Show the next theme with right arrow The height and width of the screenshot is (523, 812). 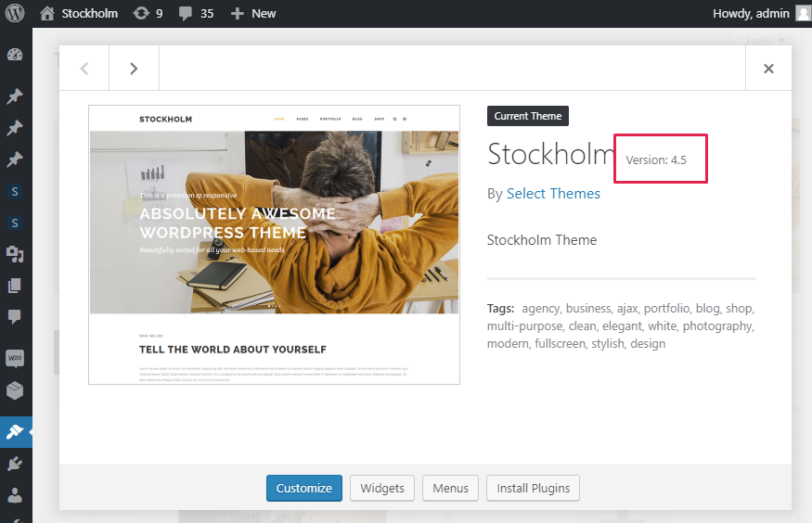135,69
